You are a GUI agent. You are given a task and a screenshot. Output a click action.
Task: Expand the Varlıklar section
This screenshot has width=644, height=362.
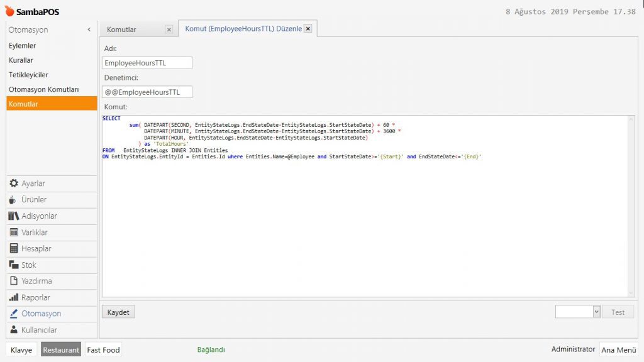[x=35, y=233]
